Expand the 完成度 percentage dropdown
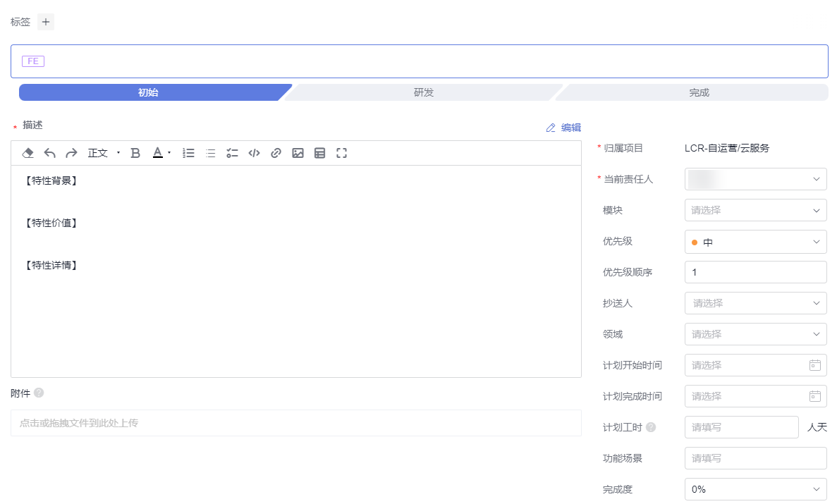Viewport: 837px width, 504px height. pyautogui.click(x=755, y=489)
